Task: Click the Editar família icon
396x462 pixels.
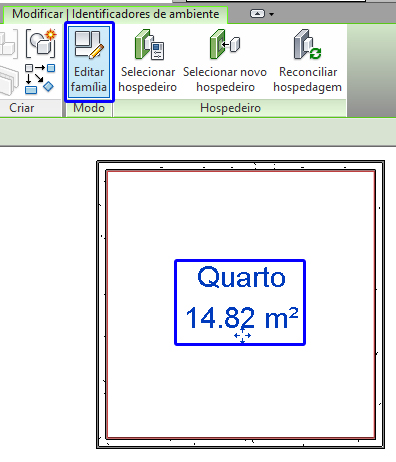Action: 89,62
